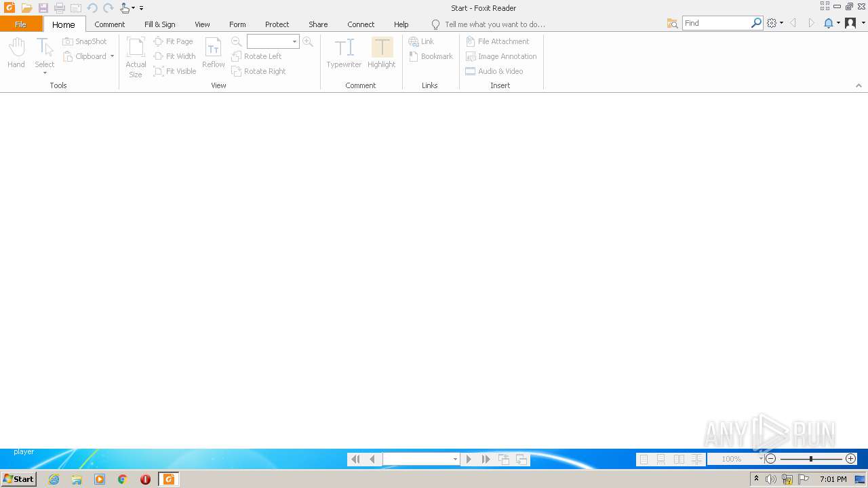Insert an Image Annotation
The image size is (868, 488).
[x=501, y=56]
